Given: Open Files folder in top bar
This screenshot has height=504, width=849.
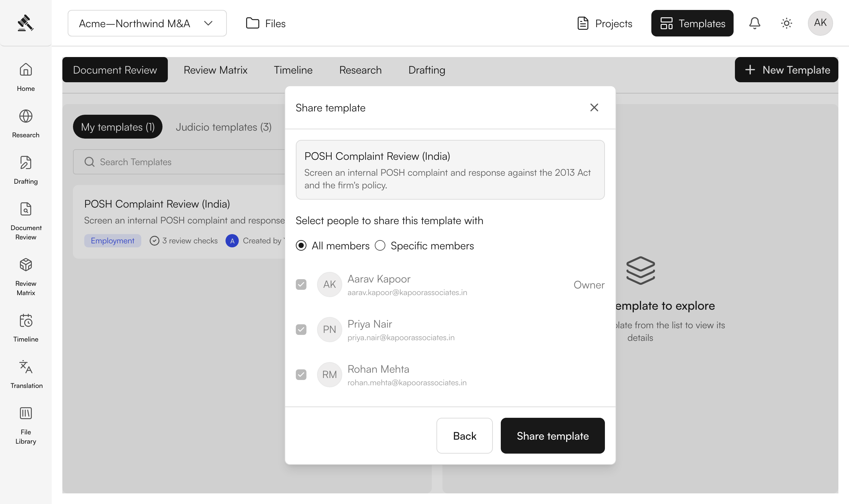Looking at the screenshot, I should 266,24.
